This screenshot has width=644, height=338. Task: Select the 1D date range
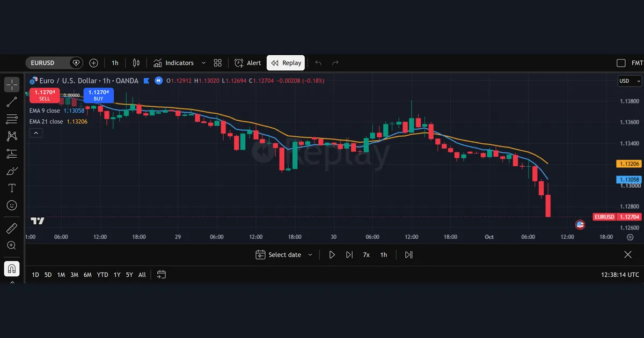point(35,275)
